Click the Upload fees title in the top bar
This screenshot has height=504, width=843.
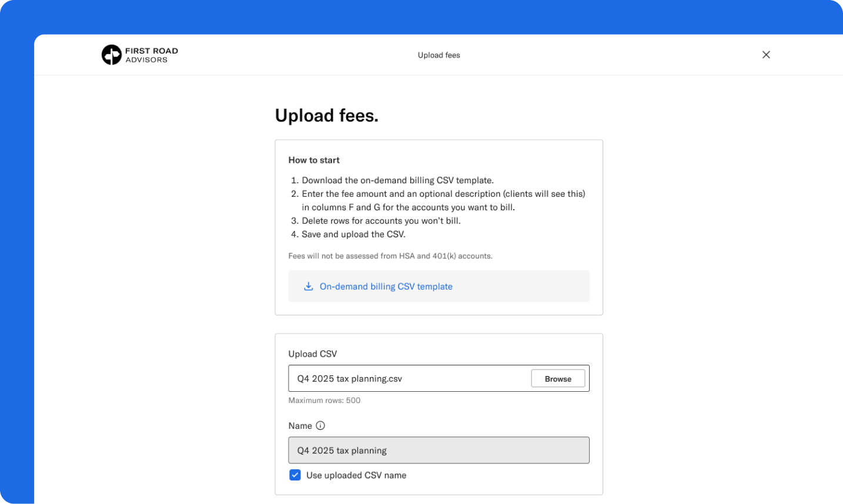point(439,55)
